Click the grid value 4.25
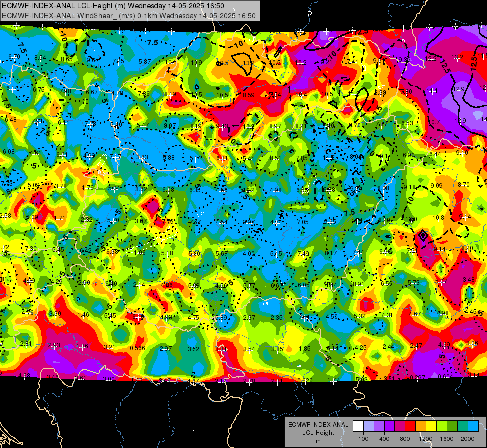This screenshot has width=487, height=448. [360, 347]
